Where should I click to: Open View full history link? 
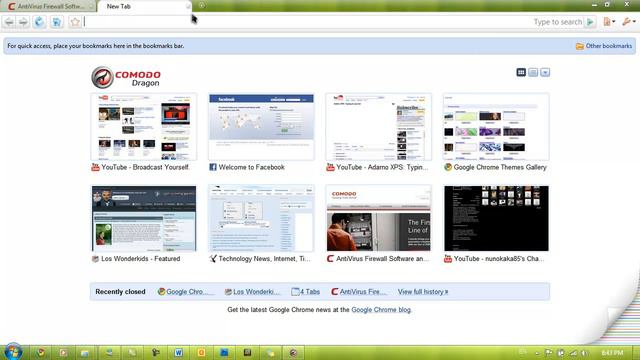423,292
